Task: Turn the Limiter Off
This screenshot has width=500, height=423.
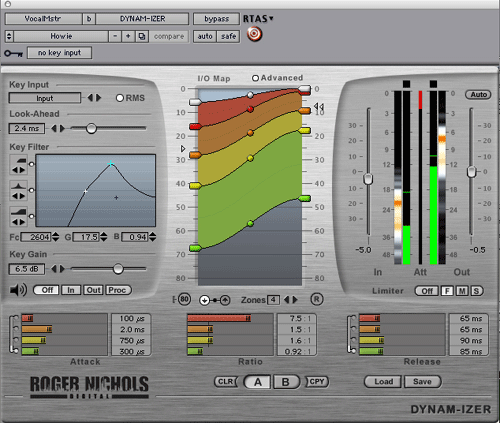Action: 427,291
